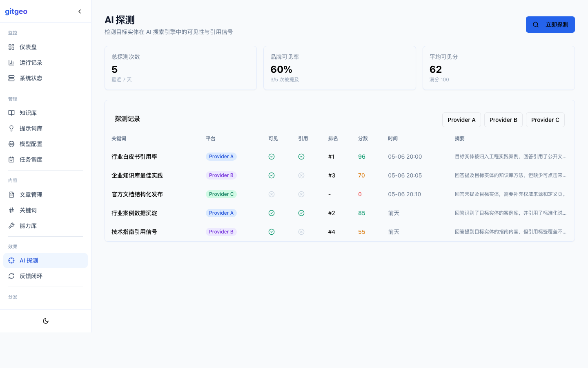Select keyword 行业案例数据沉淀
Viewport: 588px width, 368px height.
click(x=134, y=213)
